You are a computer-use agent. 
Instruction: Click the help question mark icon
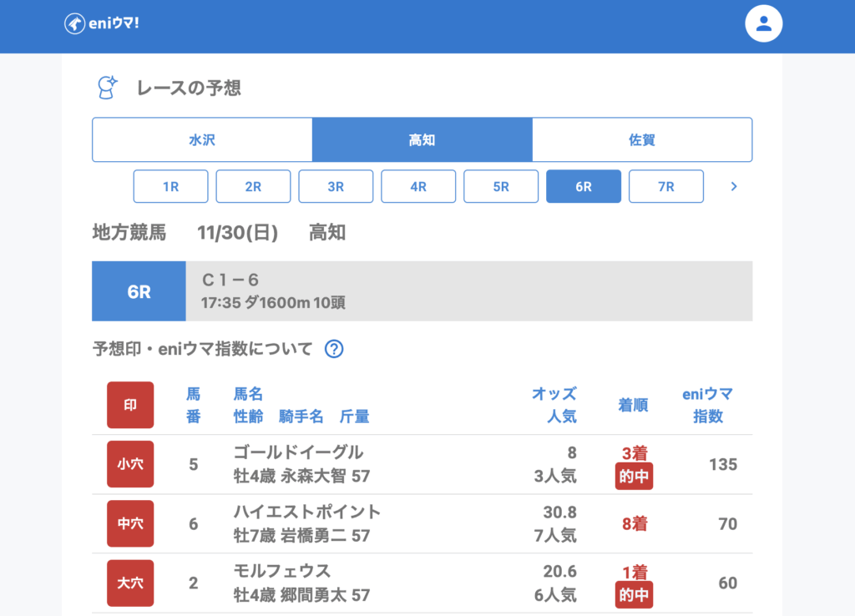(x=334, y=349)
